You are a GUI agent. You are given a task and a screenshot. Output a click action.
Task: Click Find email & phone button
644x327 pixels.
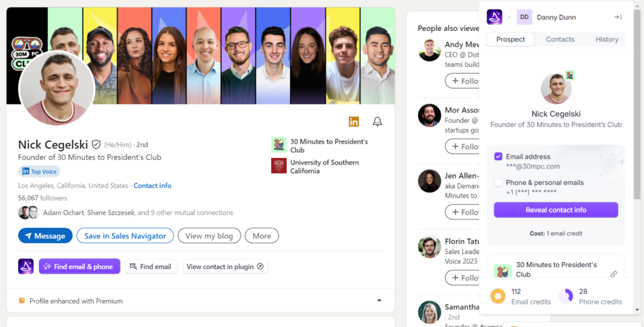pos(79,266)
